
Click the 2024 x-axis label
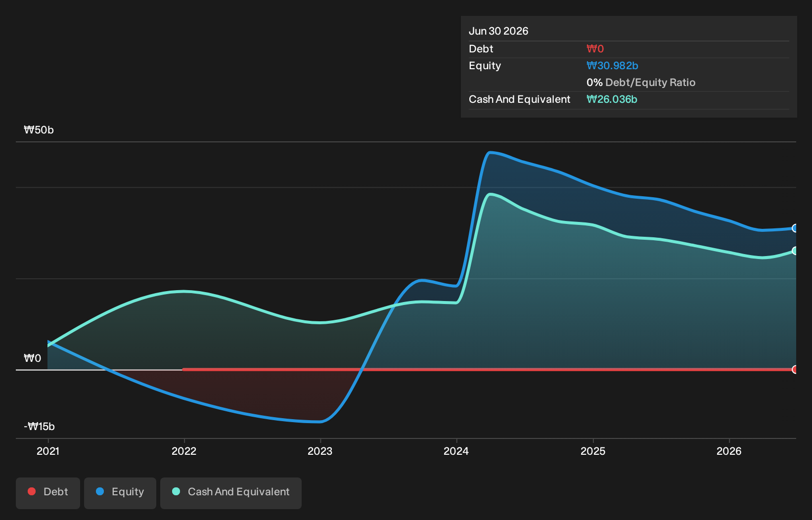[456, 451]
